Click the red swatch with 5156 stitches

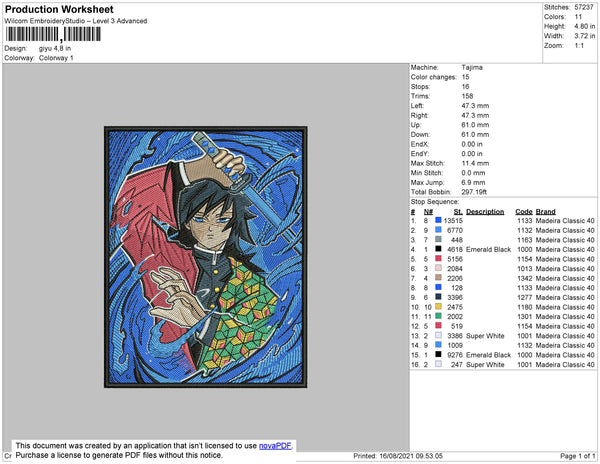click(x=438, y=259)
